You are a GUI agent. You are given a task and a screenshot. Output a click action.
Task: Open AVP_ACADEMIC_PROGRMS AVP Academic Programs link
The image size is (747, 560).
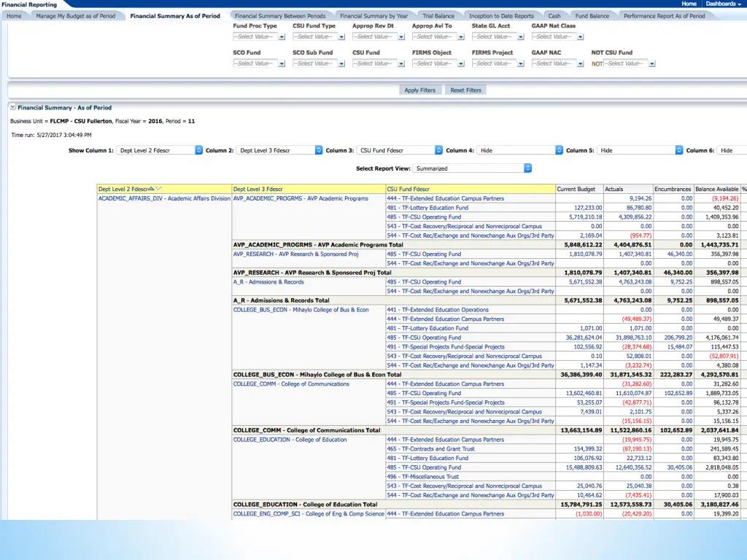tap(301, 198)
